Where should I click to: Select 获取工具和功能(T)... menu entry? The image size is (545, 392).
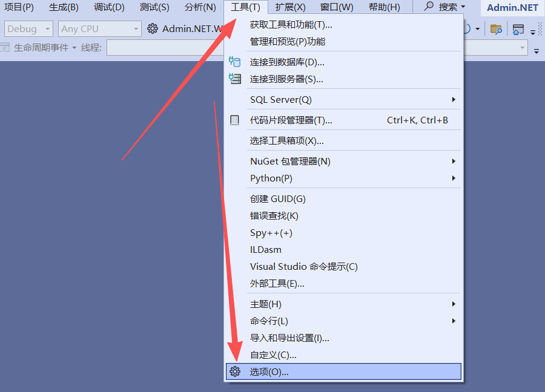(x=343, y=25)
